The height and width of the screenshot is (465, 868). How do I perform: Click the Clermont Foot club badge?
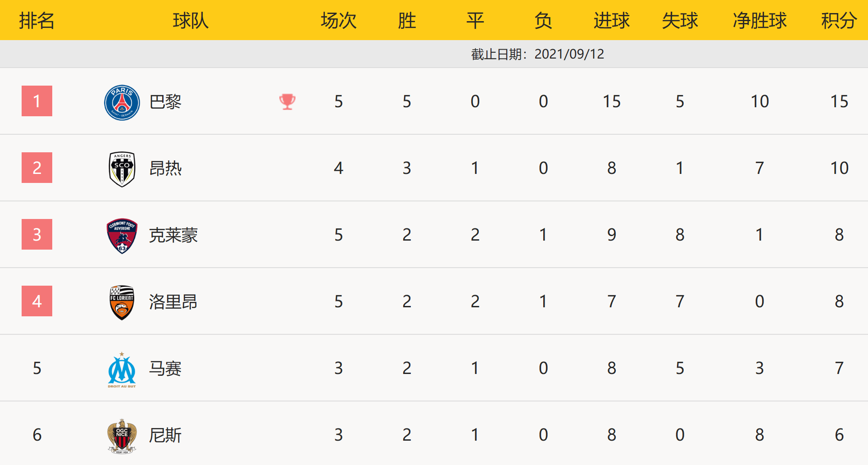tap(122, 236)
